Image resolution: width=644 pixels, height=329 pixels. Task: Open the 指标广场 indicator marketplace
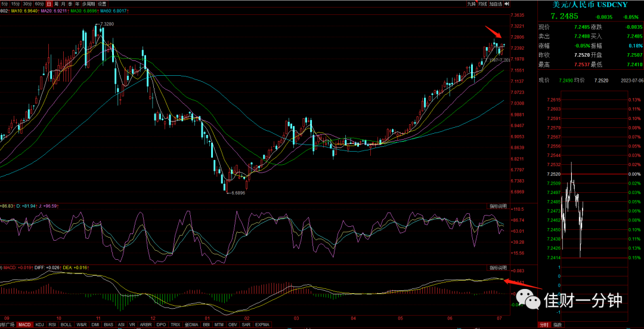[7, 324]
